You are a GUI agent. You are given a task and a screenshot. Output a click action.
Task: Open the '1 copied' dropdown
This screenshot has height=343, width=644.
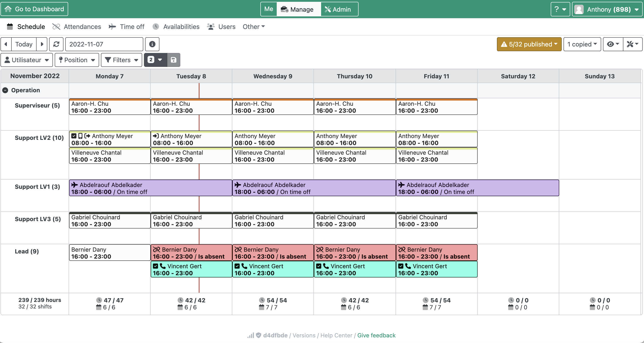click(582, 44)
